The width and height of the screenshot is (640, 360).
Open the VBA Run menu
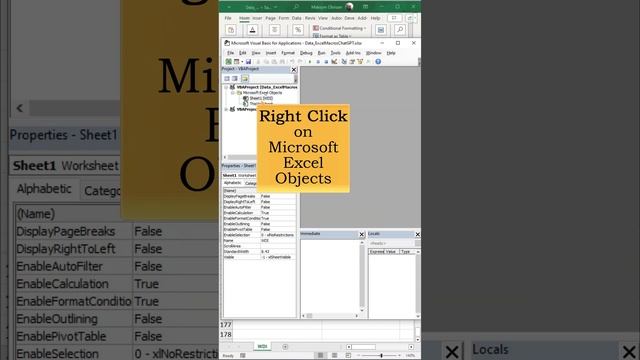322,53
